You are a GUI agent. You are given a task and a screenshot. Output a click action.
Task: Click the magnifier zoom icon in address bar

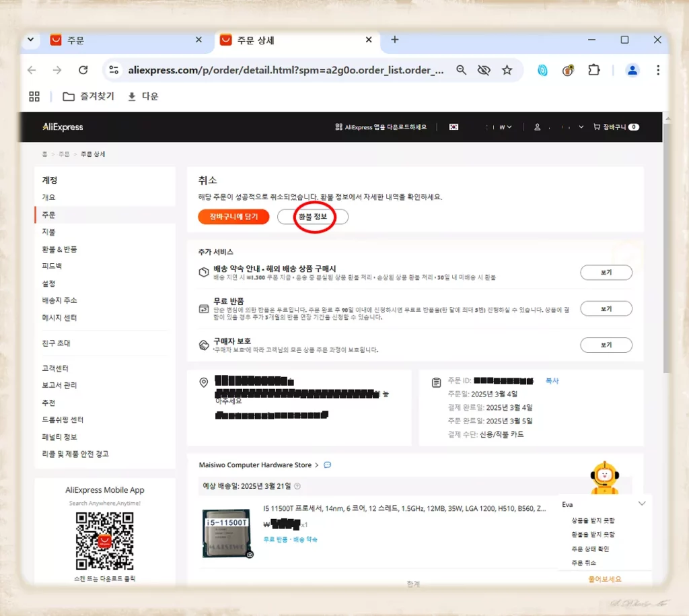tap(460, 69)
